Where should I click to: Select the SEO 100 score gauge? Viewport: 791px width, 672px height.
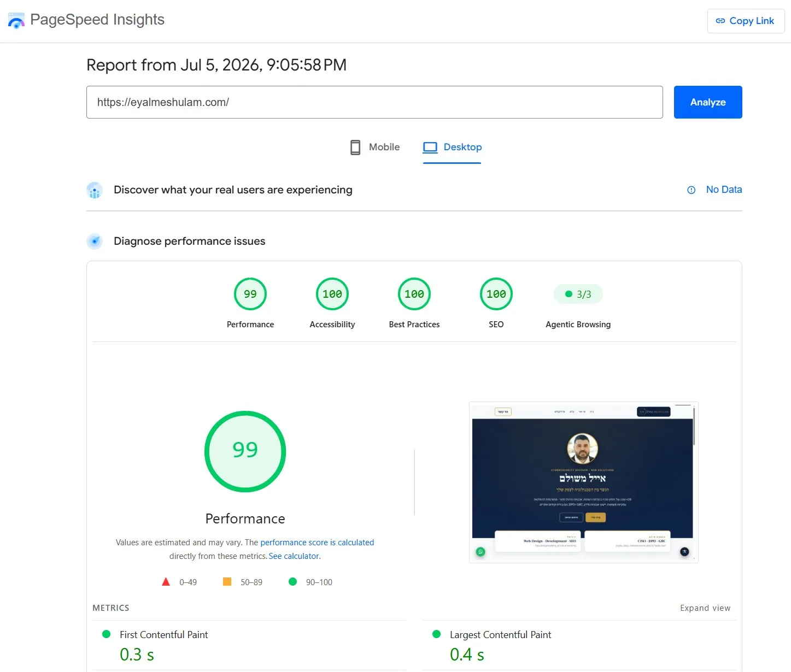tap(496, 294)
